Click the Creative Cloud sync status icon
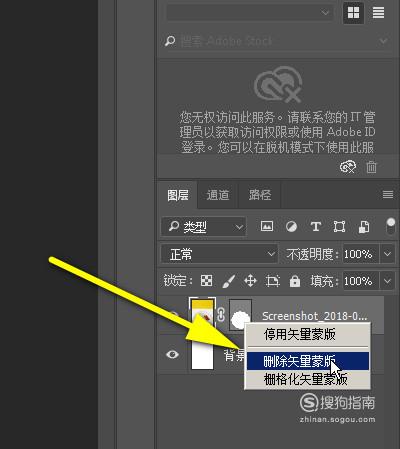The width and height of the screenshot is (400, 449). coord(348,166)
